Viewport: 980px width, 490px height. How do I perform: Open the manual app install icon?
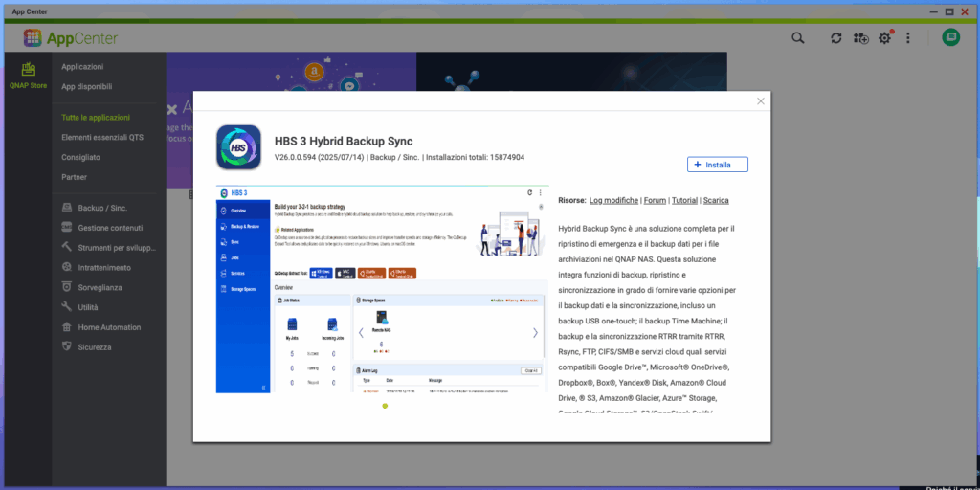[x=861, y=38]
